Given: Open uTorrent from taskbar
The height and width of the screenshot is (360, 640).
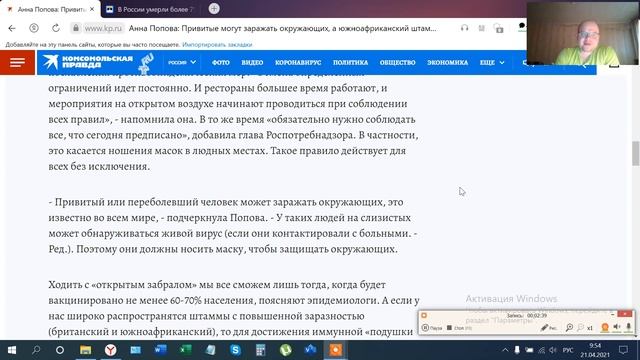Looking at the screenshot, I should pos(285,350).
